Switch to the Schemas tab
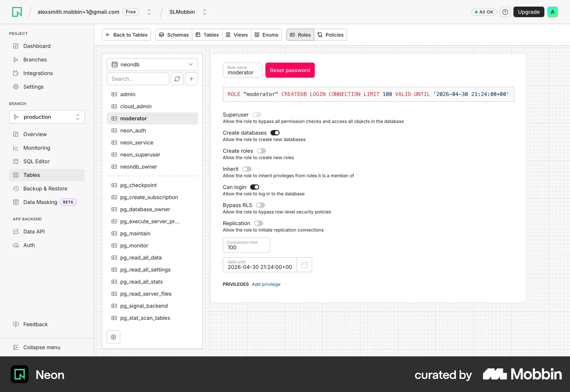This screenshot has width=570, height=392. click(x=174, y=35)
